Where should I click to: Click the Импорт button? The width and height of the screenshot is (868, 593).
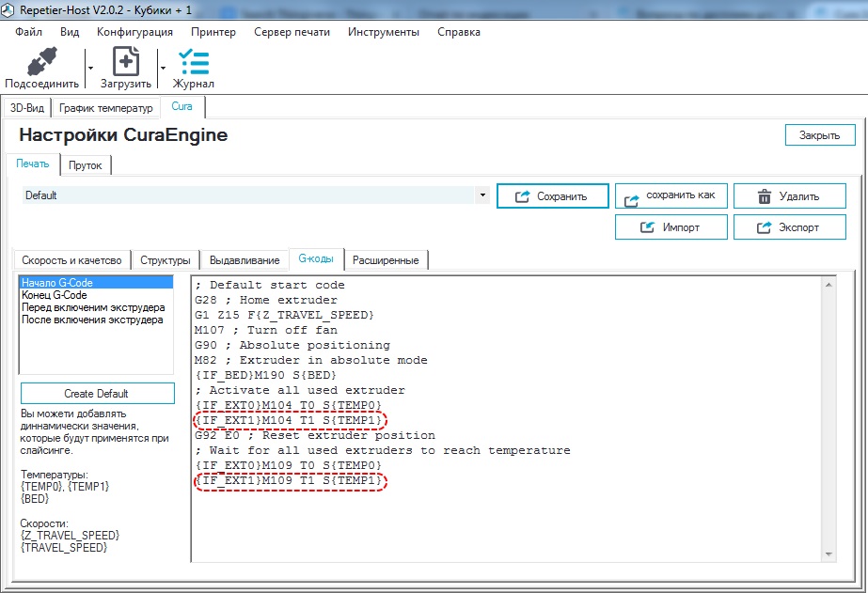(x=670, y=227)
